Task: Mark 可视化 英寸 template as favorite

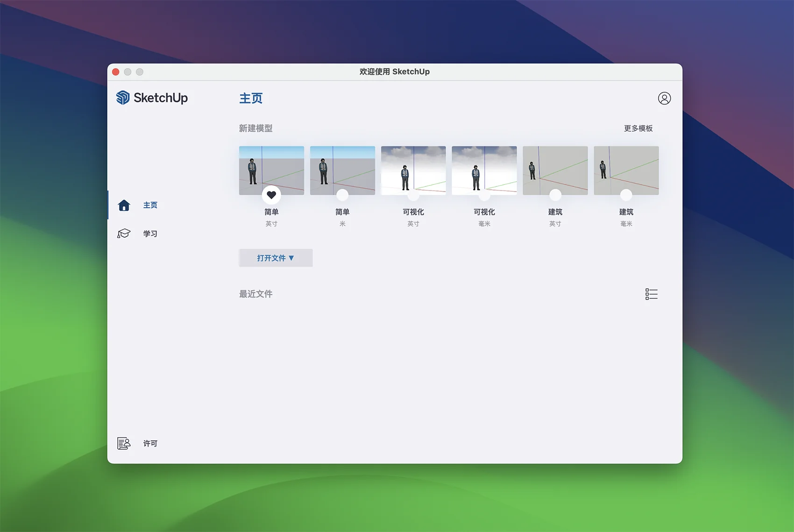Action: 413,195
